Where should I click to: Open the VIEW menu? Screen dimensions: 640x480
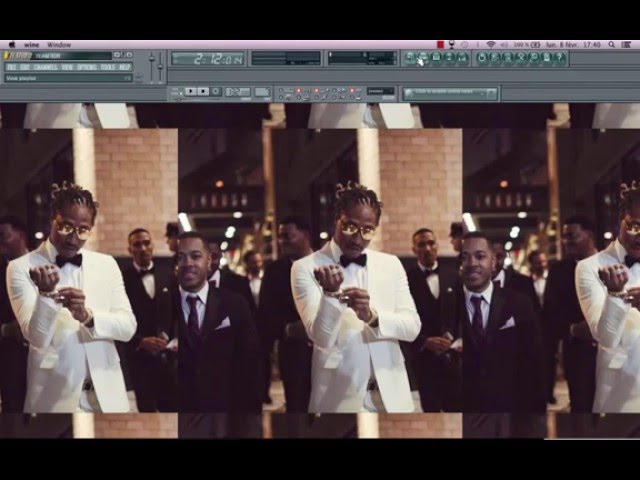(67, 67)
